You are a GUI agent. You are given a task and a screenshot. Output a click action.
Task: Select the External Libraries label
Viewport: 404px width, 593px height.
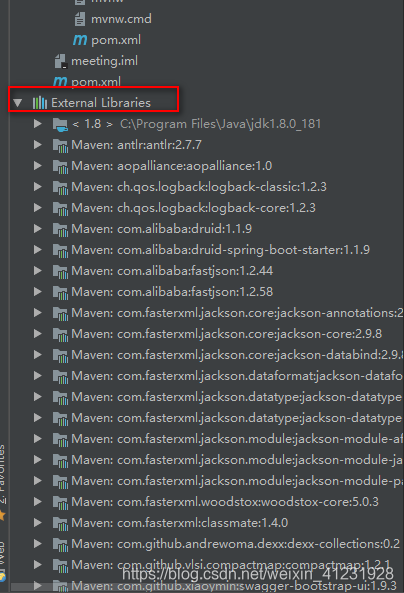101,102
